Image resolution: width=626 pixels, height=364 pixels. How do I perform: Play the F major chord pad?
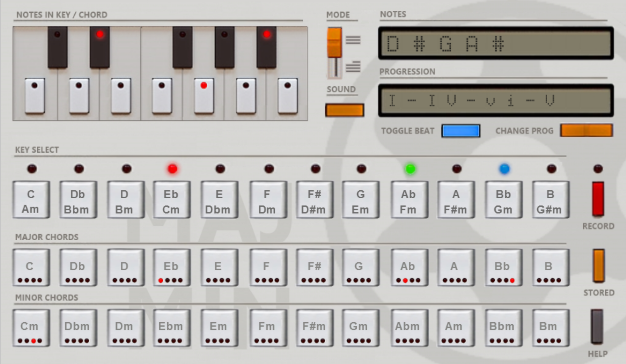click(268, 268)
